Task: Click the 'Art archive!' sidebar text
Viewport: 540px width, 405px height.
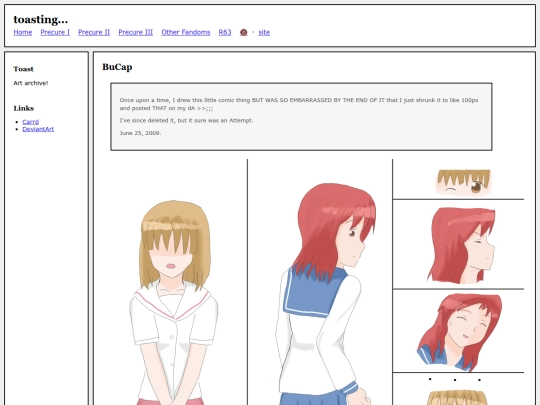Action: click(x=31, y=83)
